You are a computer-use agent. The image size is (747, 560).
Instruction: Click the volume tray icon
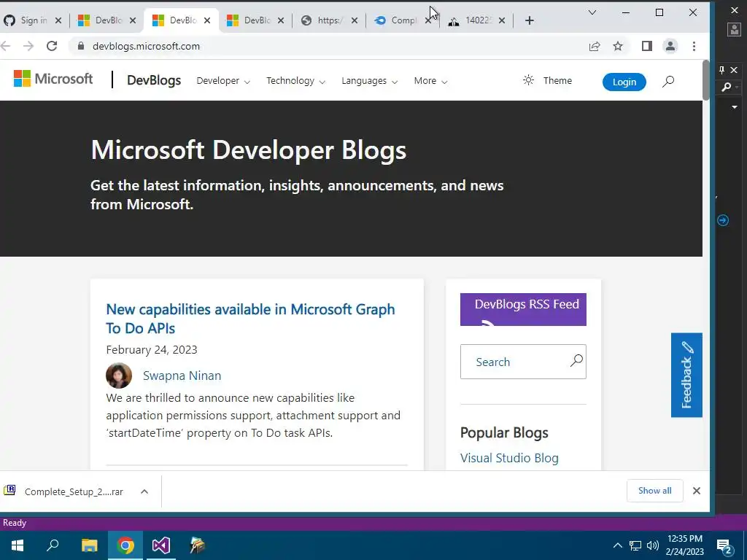pos(653,545)
